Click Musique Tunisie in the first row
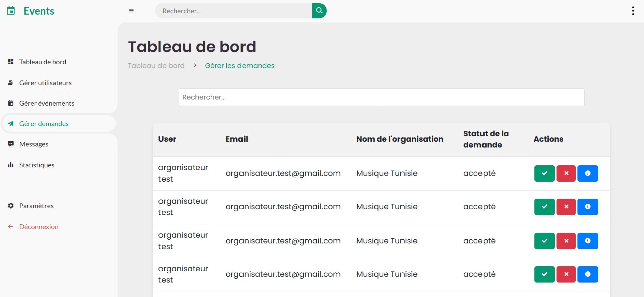This screenshot has height=297, width=644. [x=387, y=173]
